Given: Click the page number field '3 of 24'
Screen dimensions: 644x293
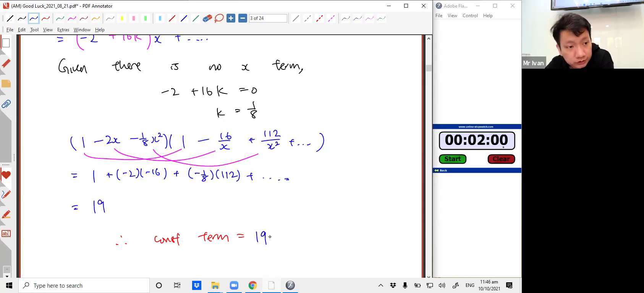Looking at the screenshot, I should click(268, 18).
